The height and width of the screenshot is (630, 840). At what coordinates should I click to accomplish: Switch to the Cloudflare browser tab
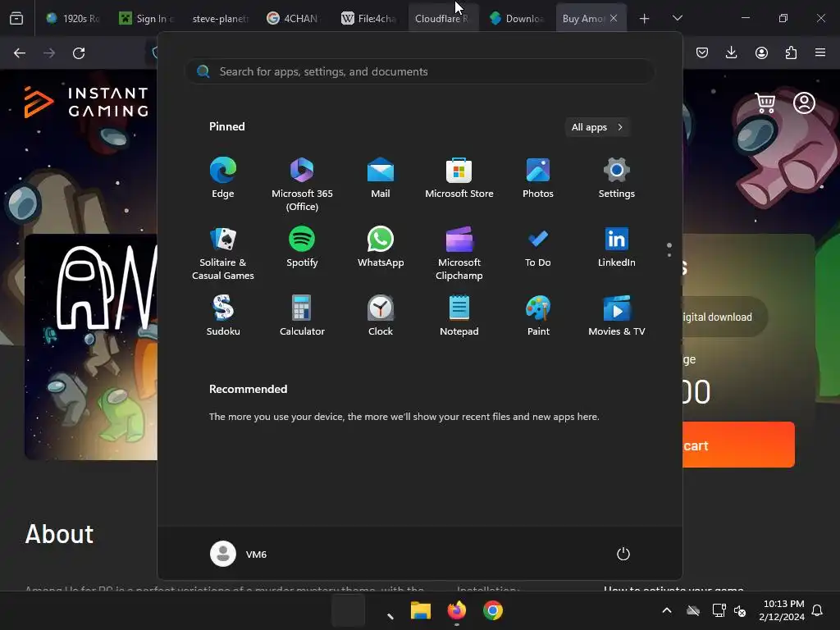(x=442, y=18)
